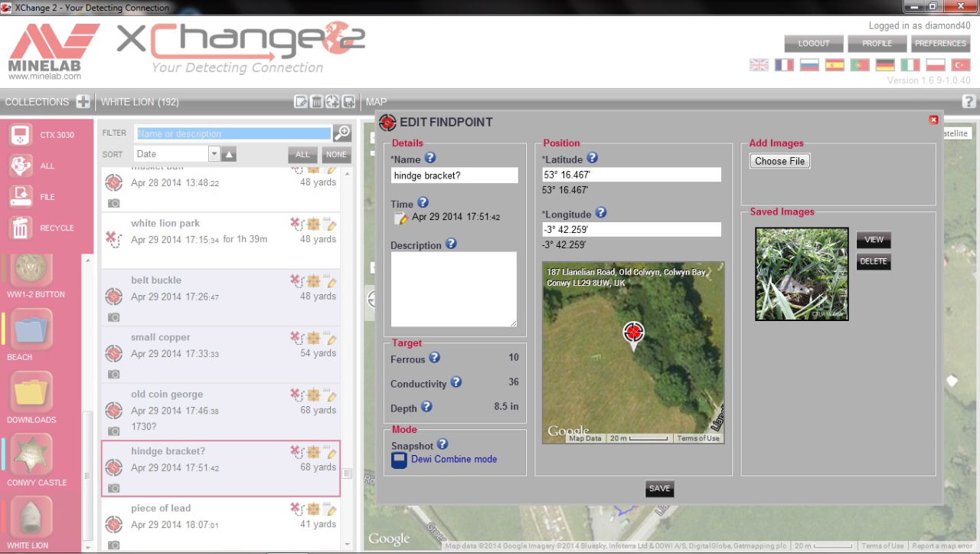Click the Longitude input field
This screenshot has height=554, width=980.
[x=632, y=230]
